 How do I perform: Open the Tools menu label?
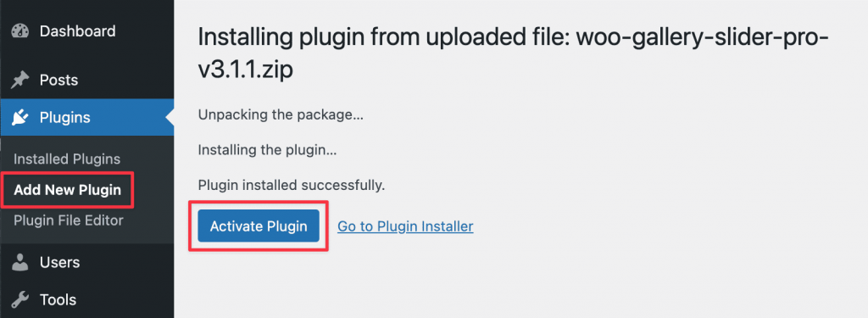(58, 299)
